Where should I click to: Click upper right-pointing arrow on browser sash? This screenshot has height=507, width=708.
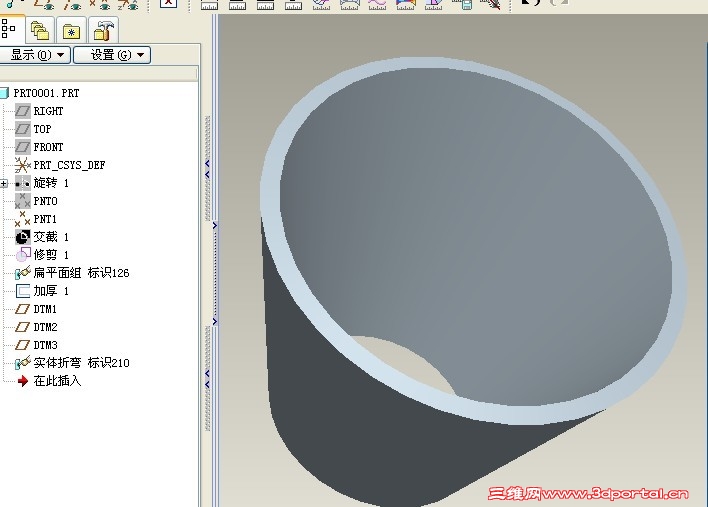(x=215, y=225)
